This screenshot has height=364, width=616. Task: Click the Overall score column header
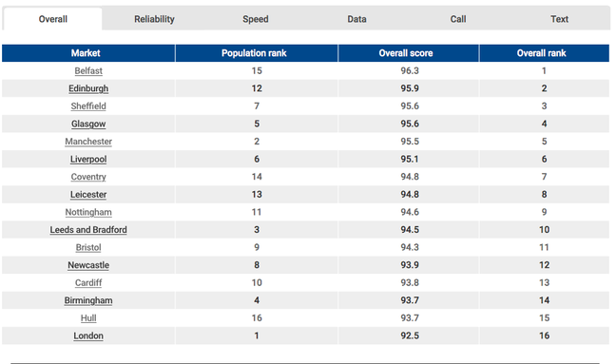[x=409, y=53]
